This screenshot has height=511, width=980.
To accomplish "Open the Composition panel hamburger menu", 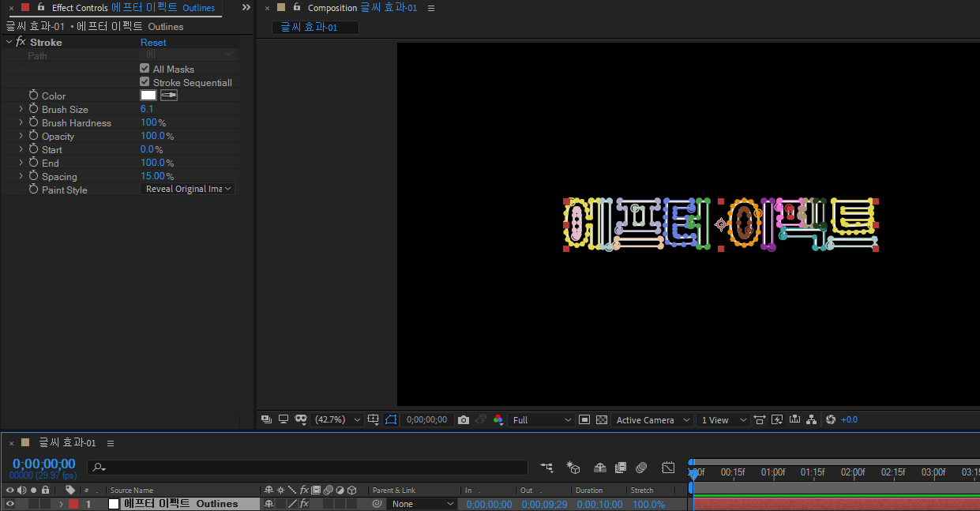I will coord(431,8).
